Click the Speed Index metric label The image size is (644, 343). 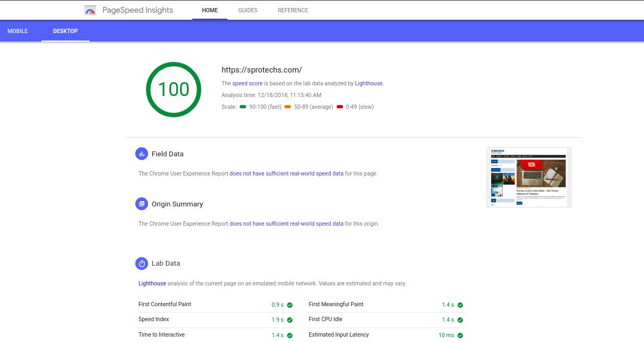point(154,319)
